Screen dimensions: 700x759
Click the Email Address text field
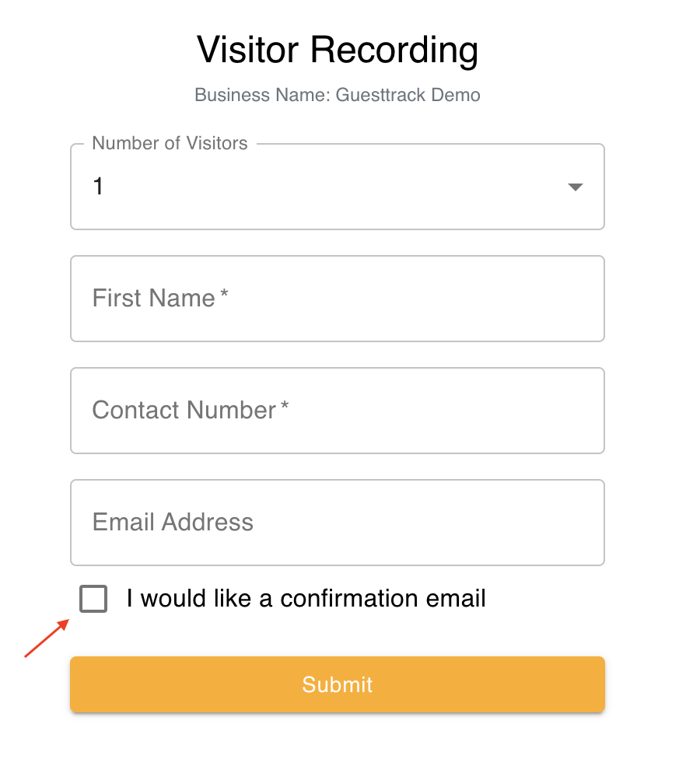(338, 522)
